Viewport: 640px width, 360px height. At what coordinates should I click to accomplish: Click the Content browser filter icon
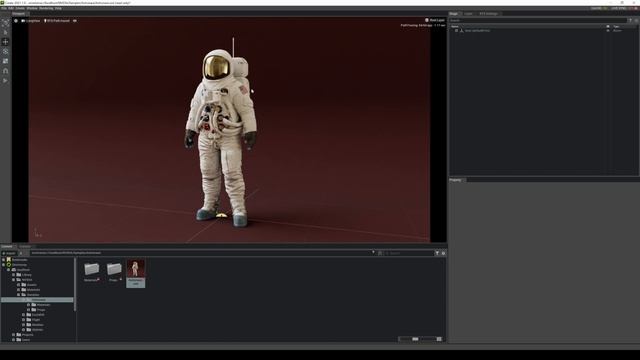coord(437,253)
